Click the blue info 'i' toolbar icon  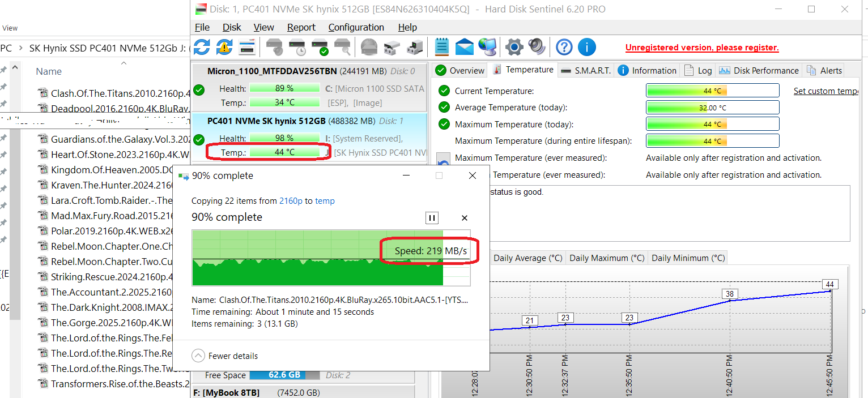pos(586,47)
